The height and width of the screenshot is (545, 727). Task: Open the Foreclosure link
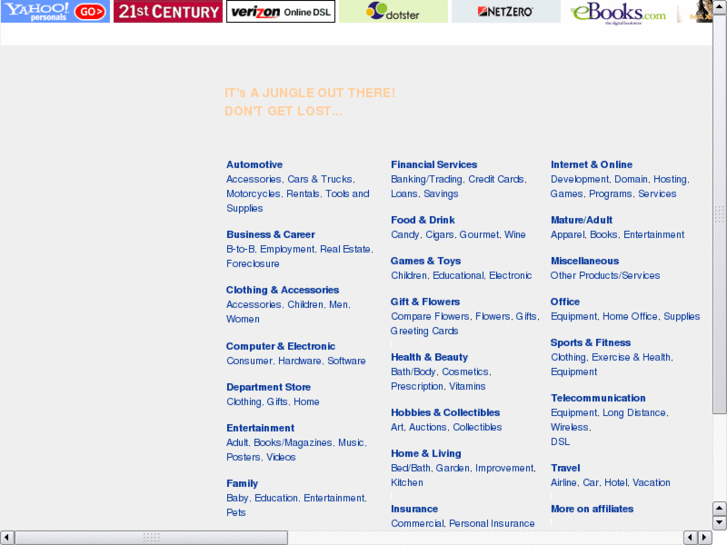click(x=253, y=264)
